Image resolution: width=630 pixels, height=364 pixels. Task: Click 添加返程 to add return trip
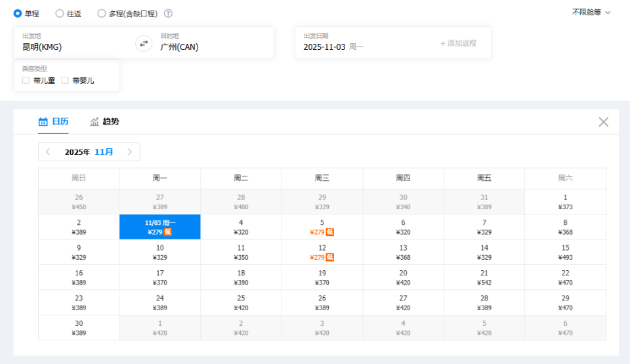tap(458, 43)
